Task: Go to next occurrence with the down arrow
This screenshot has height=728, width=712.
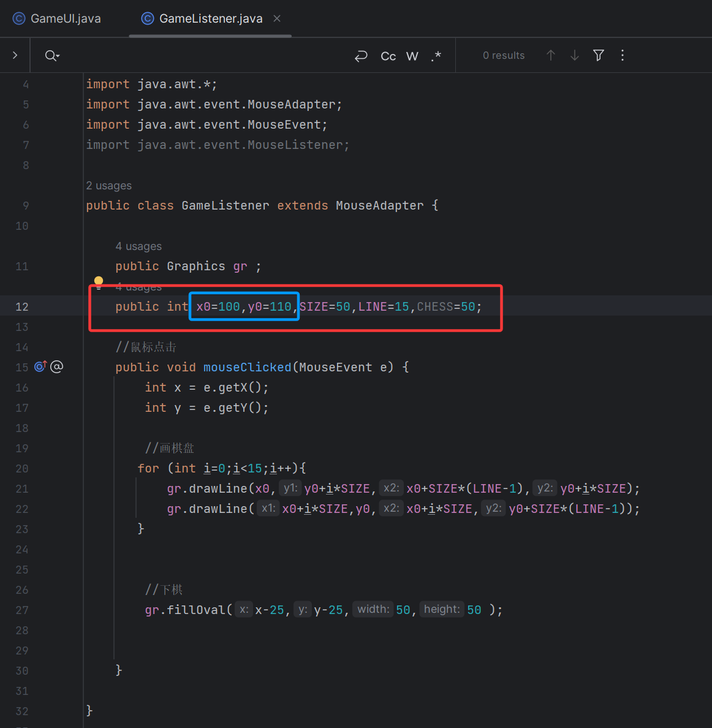Action: [574, 55]
